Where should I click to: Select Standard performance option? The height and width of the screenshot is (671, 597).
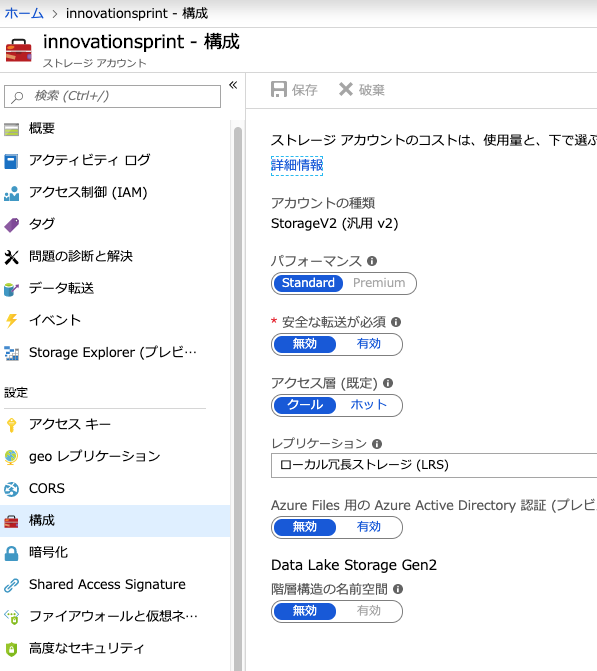point(308,283)
